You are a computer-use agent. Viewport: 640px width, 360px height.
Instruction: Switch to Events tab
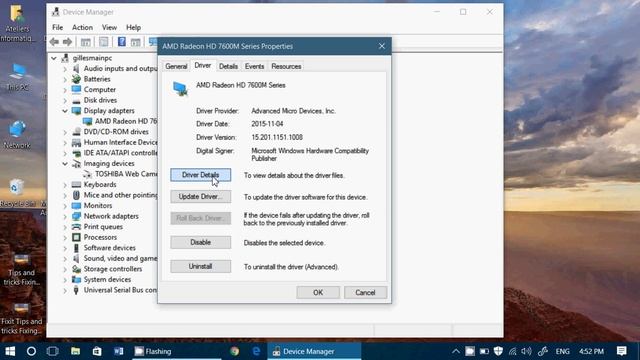click(x=254, y=66)
